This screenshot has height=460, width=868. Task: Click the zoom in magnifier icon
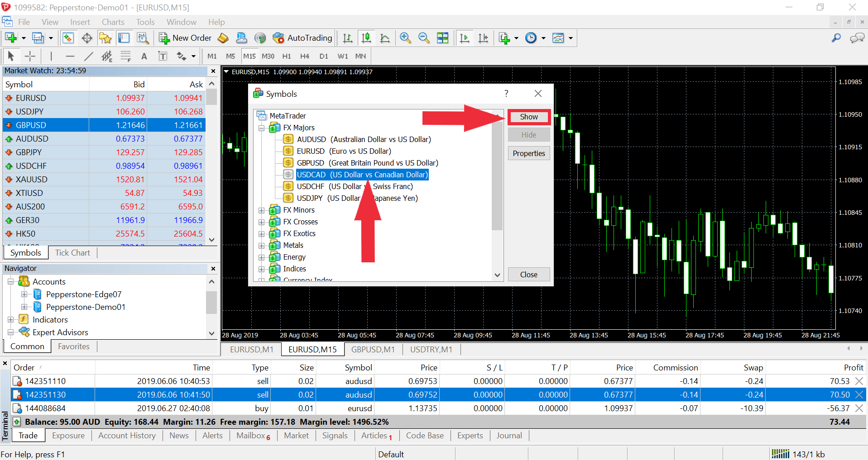click(405, 38)
